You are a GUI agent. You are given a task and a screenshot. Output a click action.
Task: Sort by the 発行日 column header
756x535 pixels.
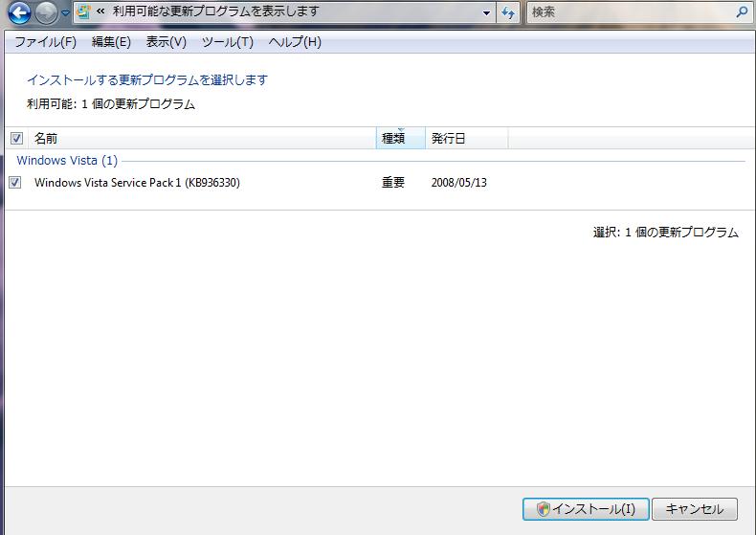click(466, 139)
